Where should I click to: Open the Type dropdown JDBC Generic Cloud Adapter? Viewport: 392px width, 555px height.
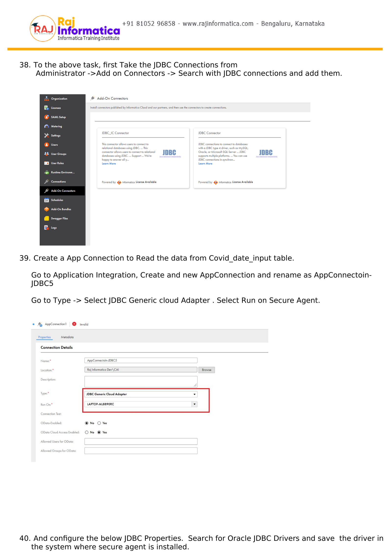point(141,394)
